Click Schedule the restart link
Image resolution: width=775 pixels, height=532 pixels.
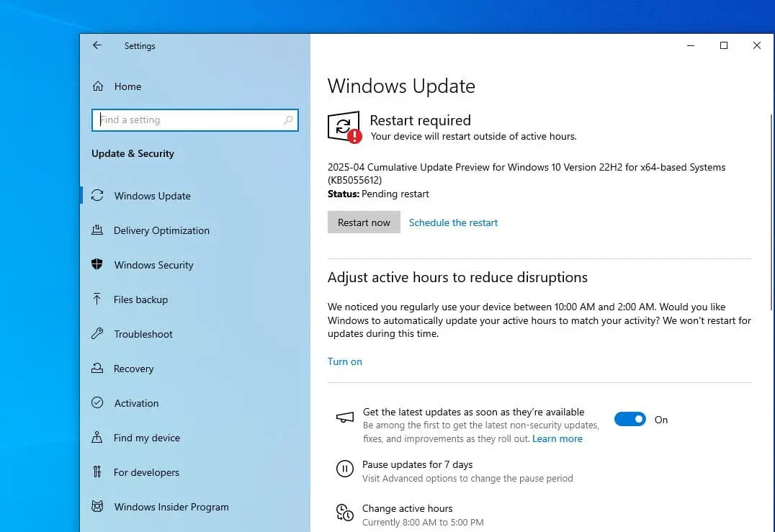tap(453, 222)
